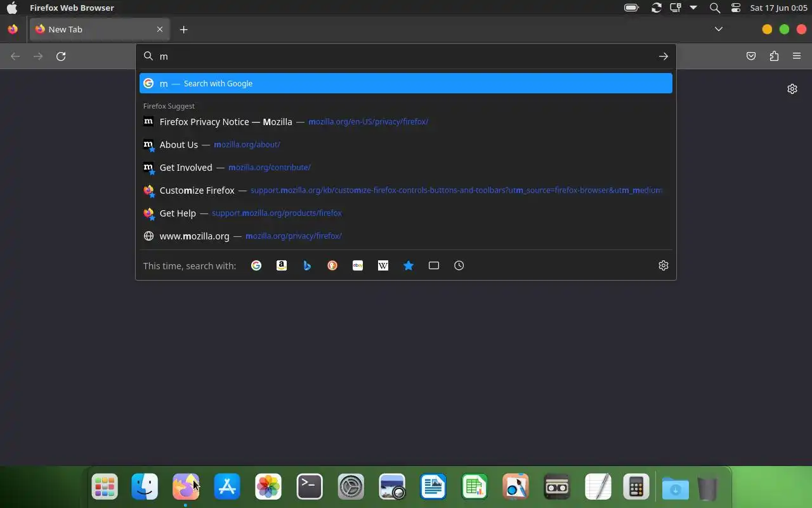This screenshot has width=812, height=508.
Task: Open the Firefox application menu
Action: [x=797, y=57]
